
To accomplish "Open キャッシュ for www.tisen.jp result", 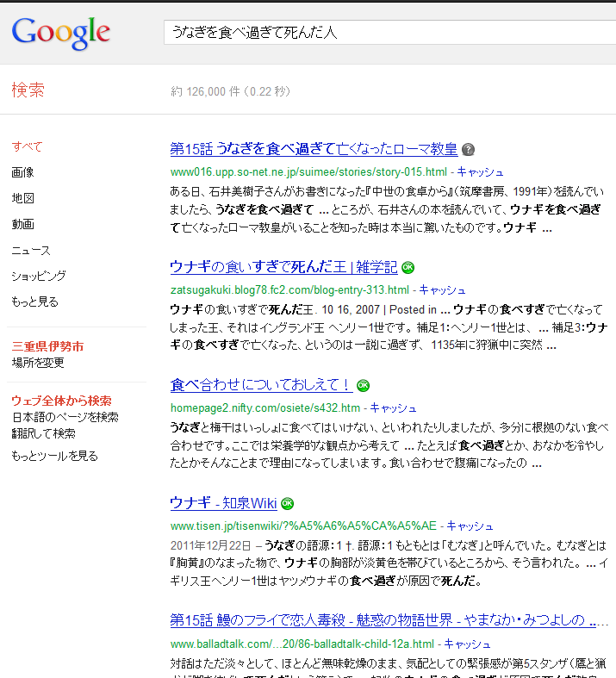I will coord(470,526).
